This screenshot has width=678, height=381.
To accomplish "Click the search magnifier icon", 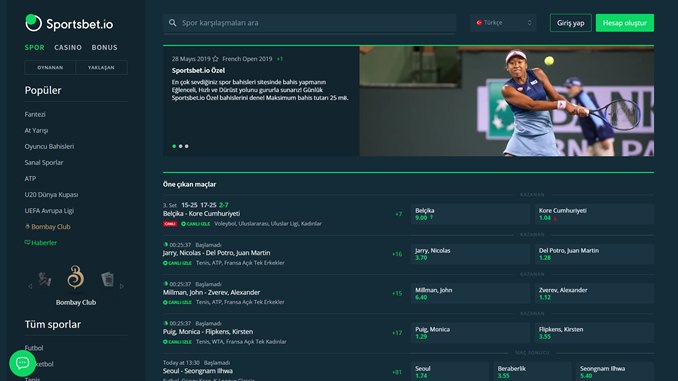I will [x=173, y=22].
